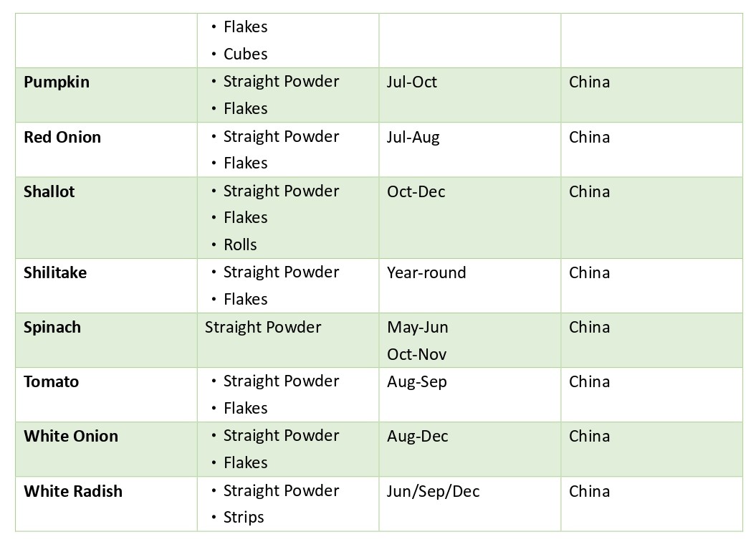Click the Spinach product name
The image size is (756, 542).
[x=52, y=327]
